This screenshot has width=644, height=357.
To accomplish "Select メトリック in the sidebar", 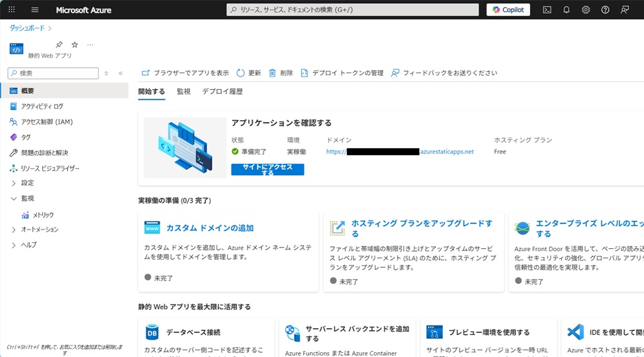I will pyautogui.click(x=43, y=215).
